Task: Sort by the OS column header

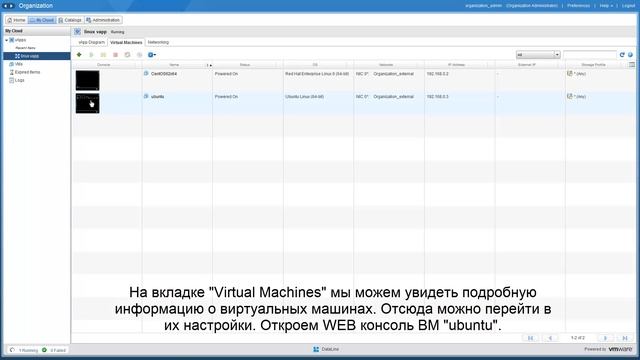Action: pos(315,65)
